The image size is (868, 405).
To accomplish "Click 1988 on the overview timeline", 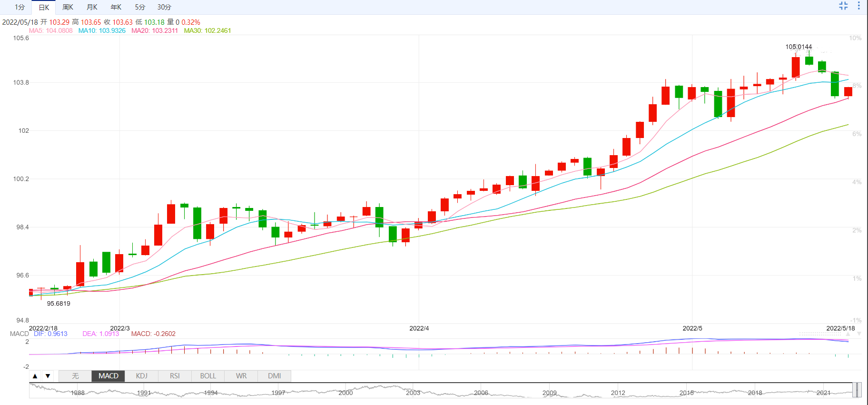I will coord(78,393).
